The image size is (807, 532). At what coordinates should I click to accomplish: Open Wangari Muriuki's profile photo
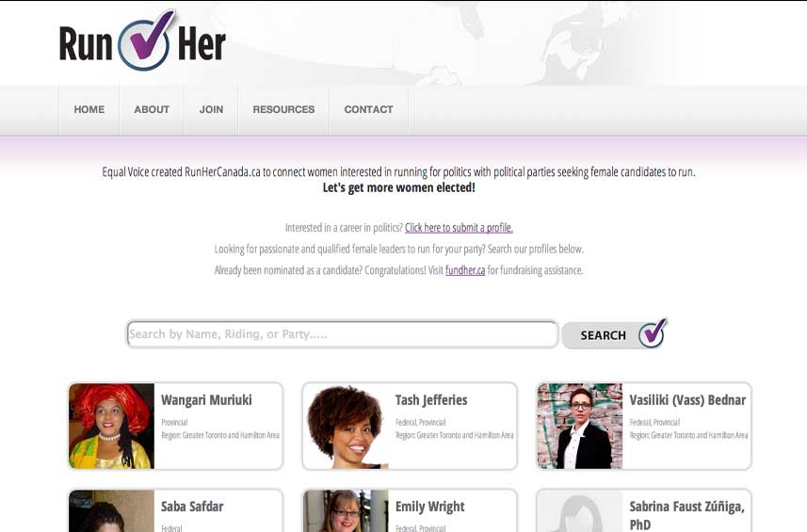[x=112, y=426]
